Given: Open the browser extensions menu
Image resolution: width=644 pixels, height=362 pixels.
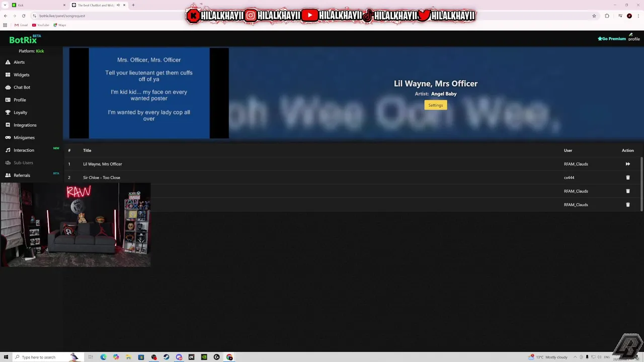Looking at the screenshot, I should click(607, 16).
